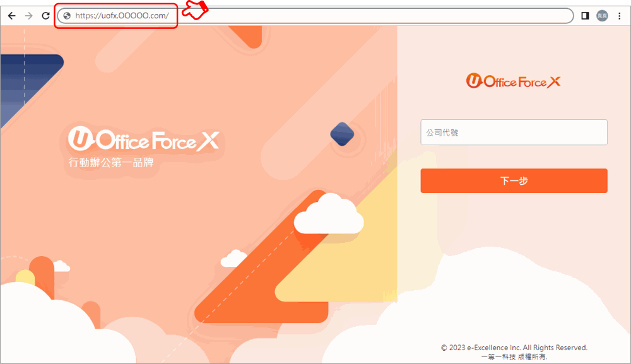Click the browser forward arrow
631x364 pixels.
28,16
